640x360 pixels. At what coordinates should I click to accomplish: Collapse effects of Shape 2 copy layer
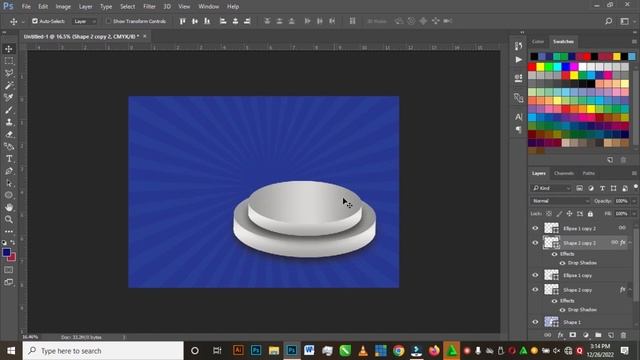(x=630, y=290)
